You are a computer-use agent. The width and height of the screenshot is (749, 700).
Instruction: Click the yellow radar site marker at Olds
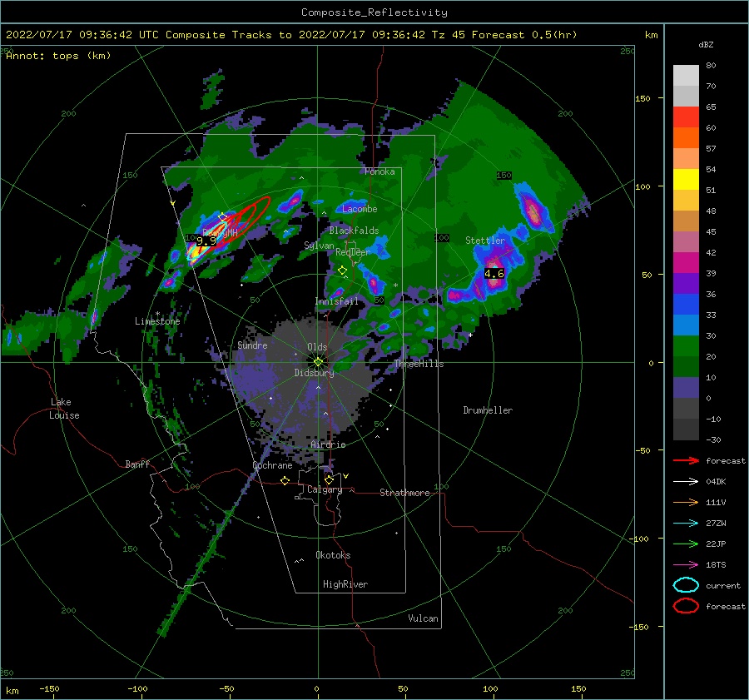tap(318, 362)
